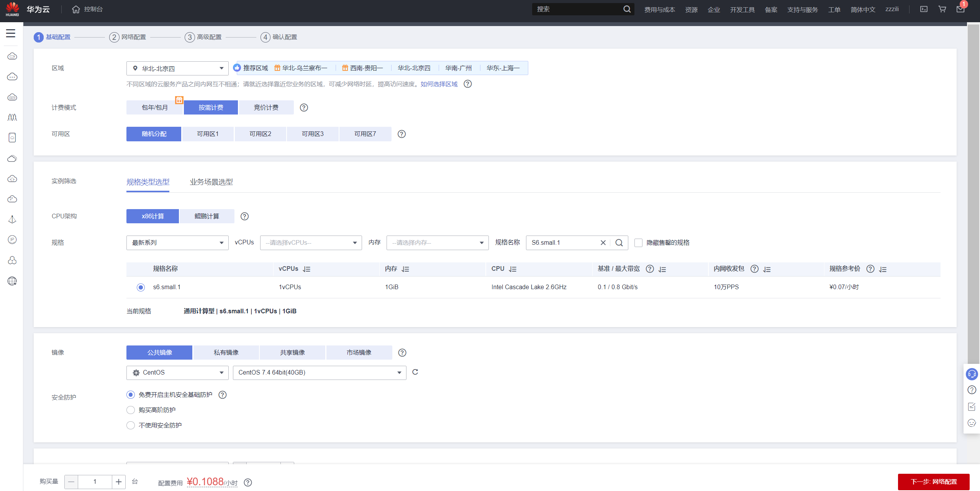
Task: Select the 不使用安全防护 radio option
Action: pyautogui.click(x=131, y=425)
